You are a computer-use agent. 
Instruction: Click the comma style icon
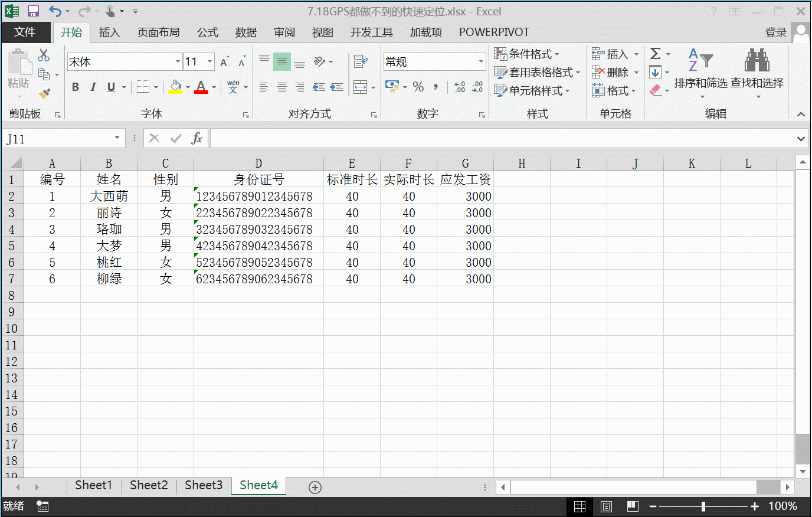435,87
